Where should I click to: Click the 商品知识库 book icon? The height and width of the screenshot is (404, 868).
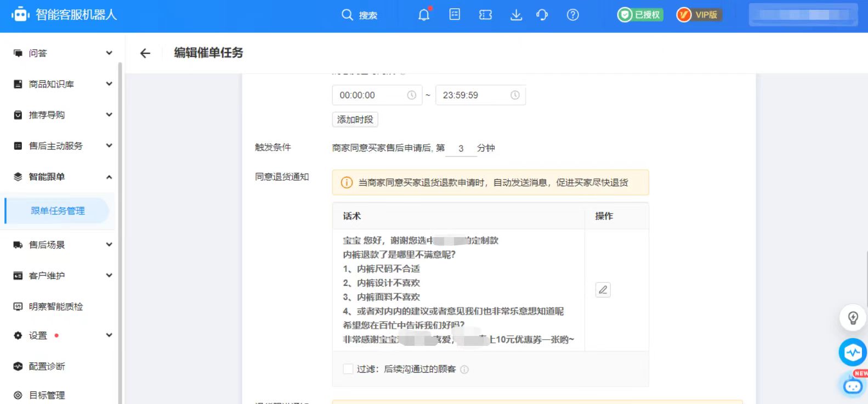[18, 84]
